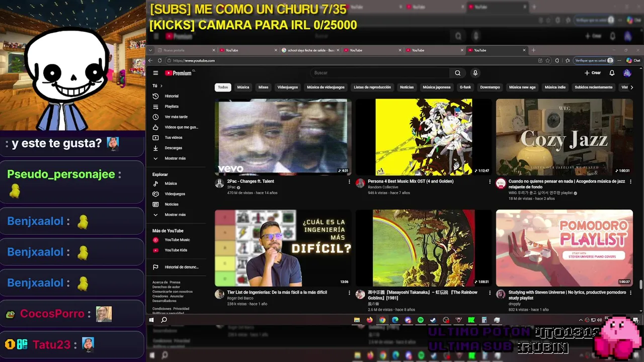This screenshot has height=362, width=644.
Task: Select 'Listas de reproducción' chip
Action: tap(372, 87)
